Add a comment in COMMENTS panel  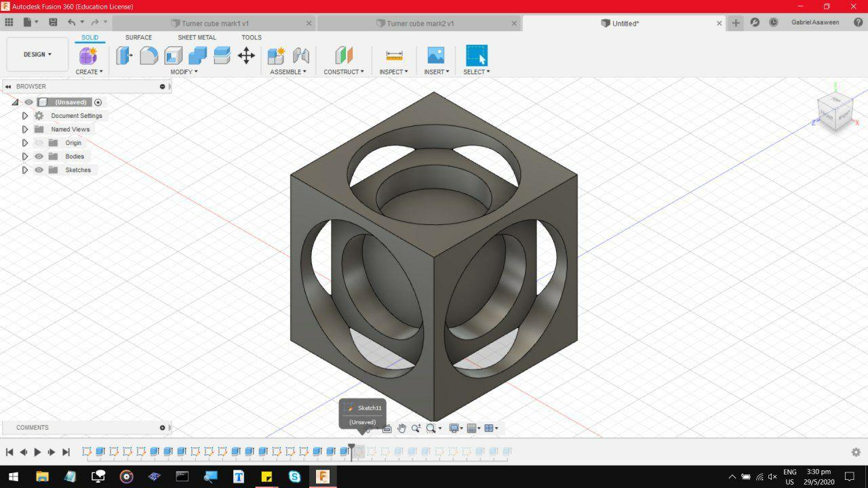tap(162, 428)
